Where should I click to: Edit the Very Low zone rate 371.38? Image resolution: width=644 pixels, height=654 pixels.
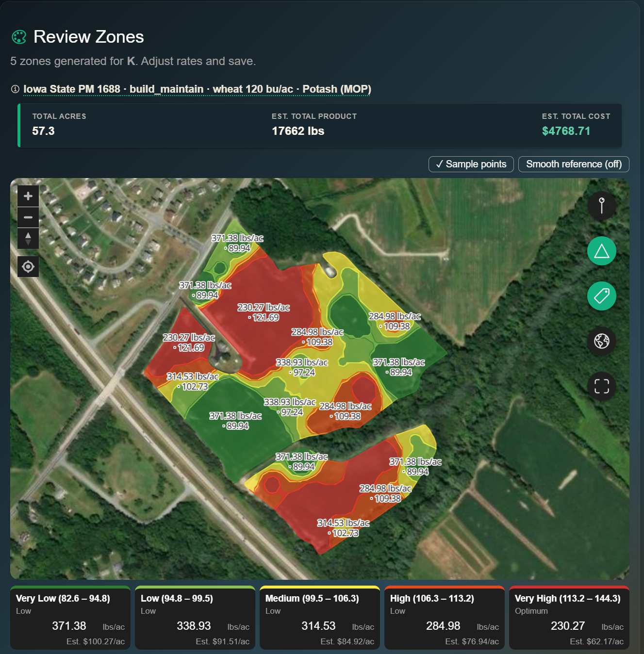(x=69, y=626)
